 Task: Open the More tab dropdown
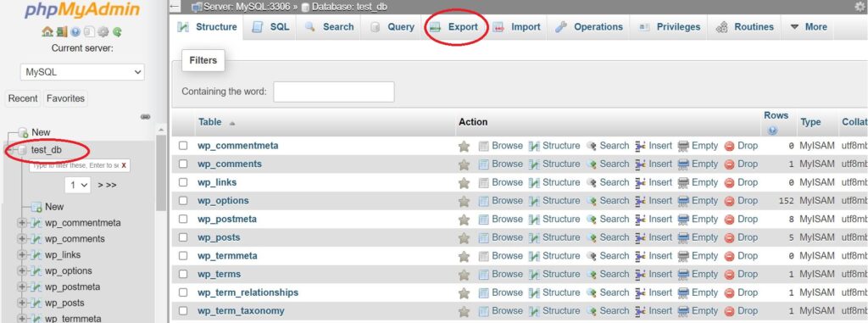(x=809, y=26)
